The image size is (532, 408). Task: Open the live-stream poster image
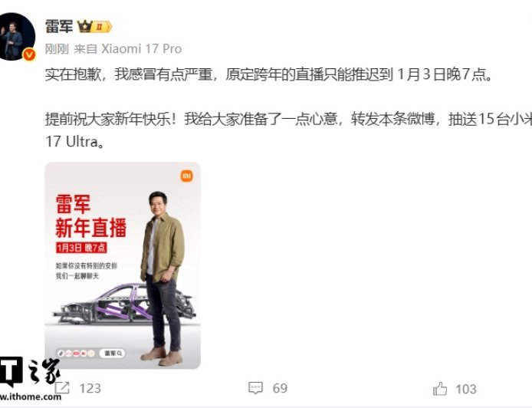coord(123,265)
